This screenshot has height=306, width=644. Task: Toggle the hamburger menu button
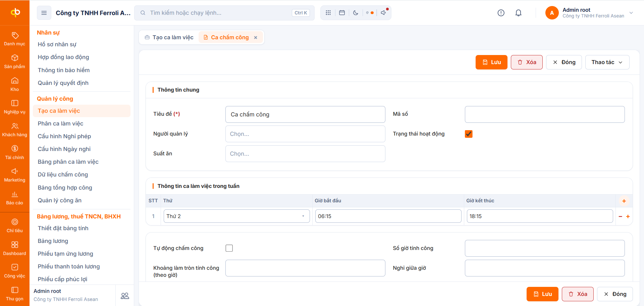[x=44, y=13]
